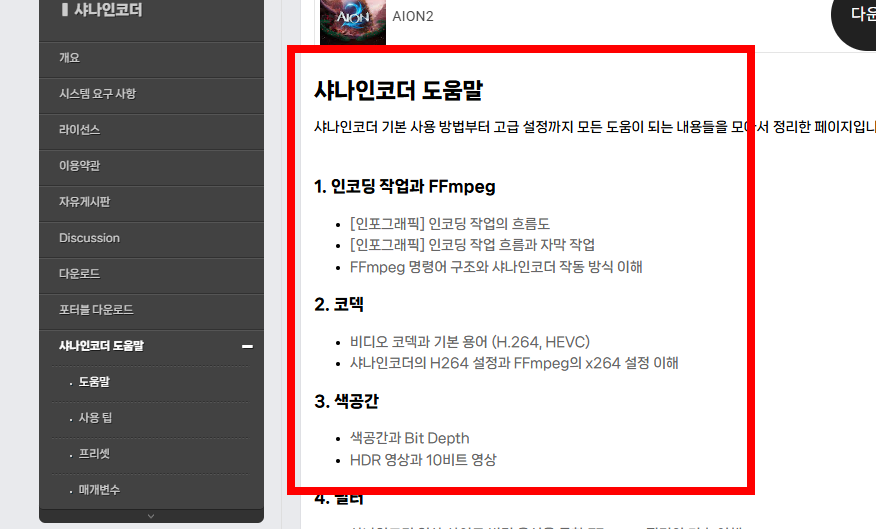Viewport: 876px width, 529px height.
Task: Open Discussion sidebar entry
Action: (x=151, y=238)
